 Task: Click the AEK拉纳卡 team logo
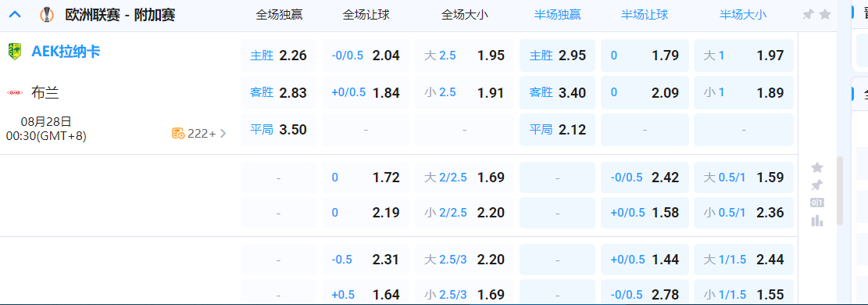(14, 52)
